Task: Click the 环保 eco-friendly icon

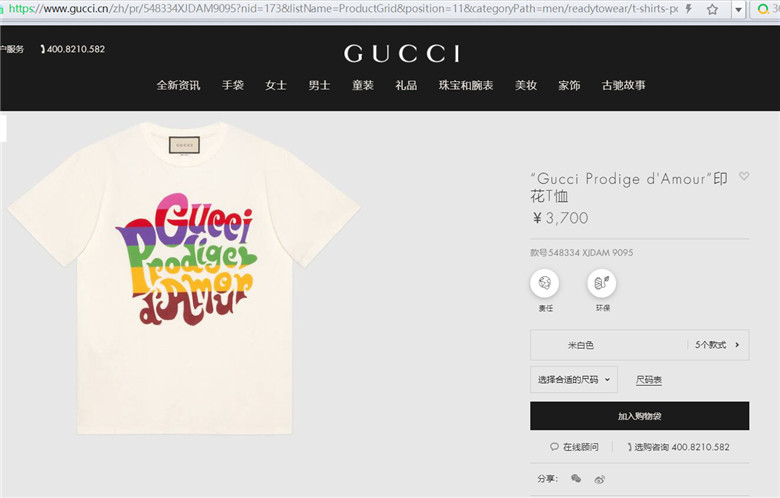Action: click(602, 283)
